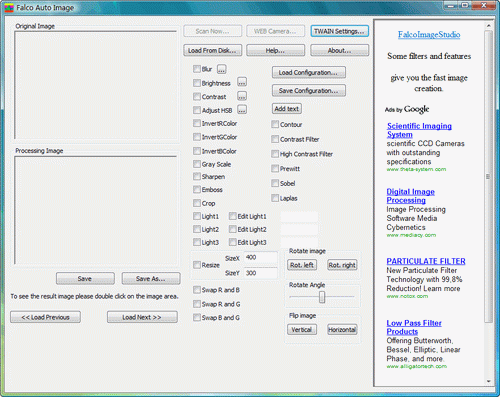Rotate image with Rot. right
Screen dimensions: 500x397
coord(342,265)
